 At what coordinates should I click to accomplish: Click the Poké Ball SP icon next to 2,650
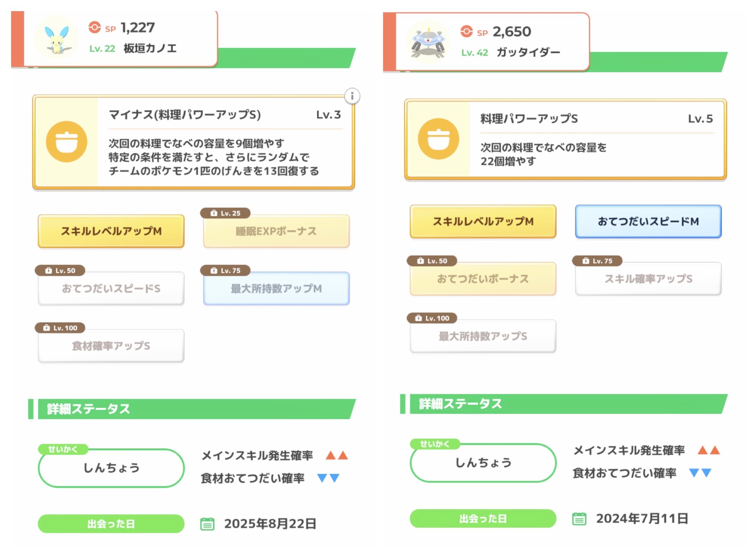click(x=466, y=31)
